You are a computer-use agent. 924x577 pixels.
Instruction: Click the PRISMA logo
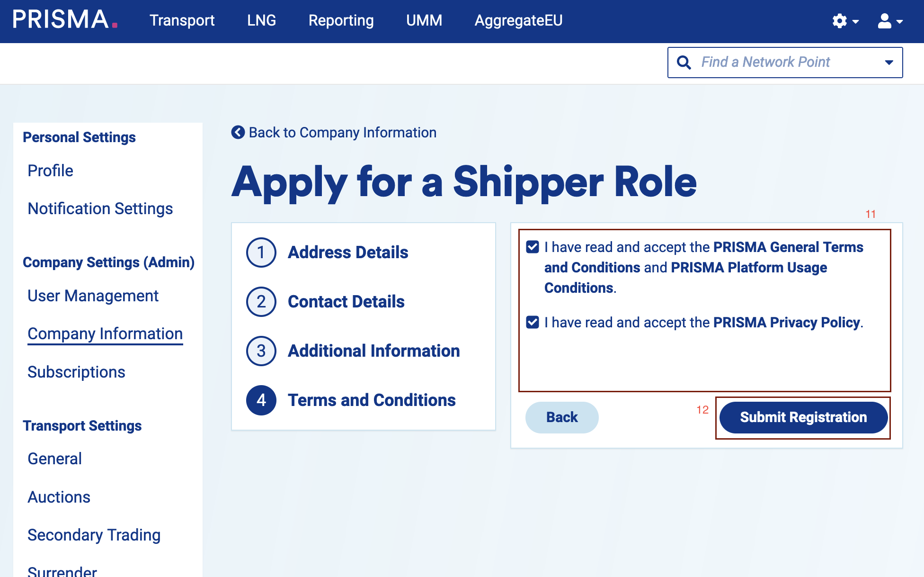pos(65,20)
